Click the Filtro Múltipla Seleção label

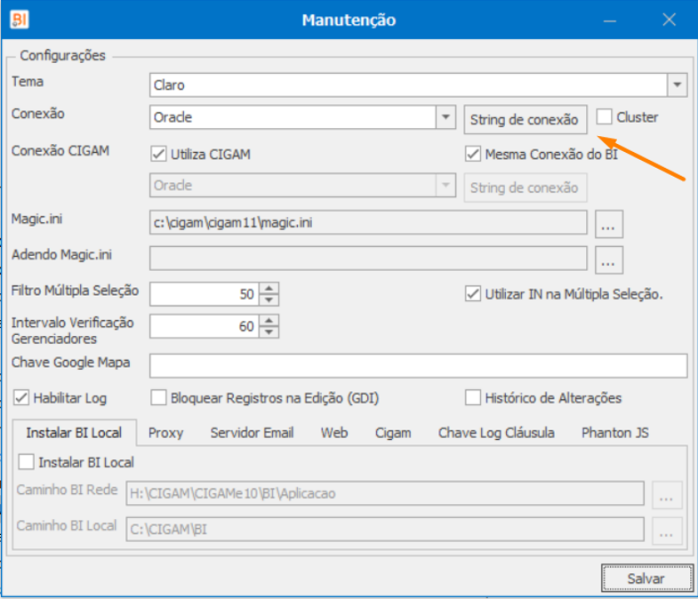click(75, 290)
